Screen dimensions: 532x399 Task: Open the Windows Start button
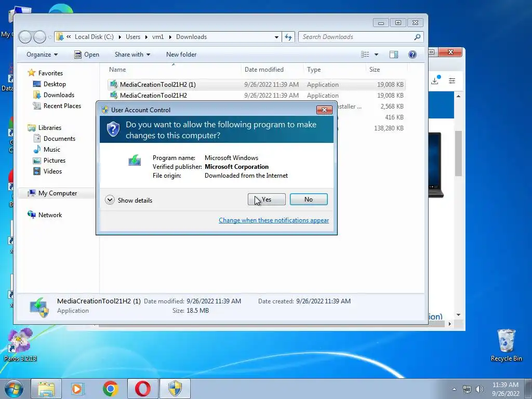[14, 389]
